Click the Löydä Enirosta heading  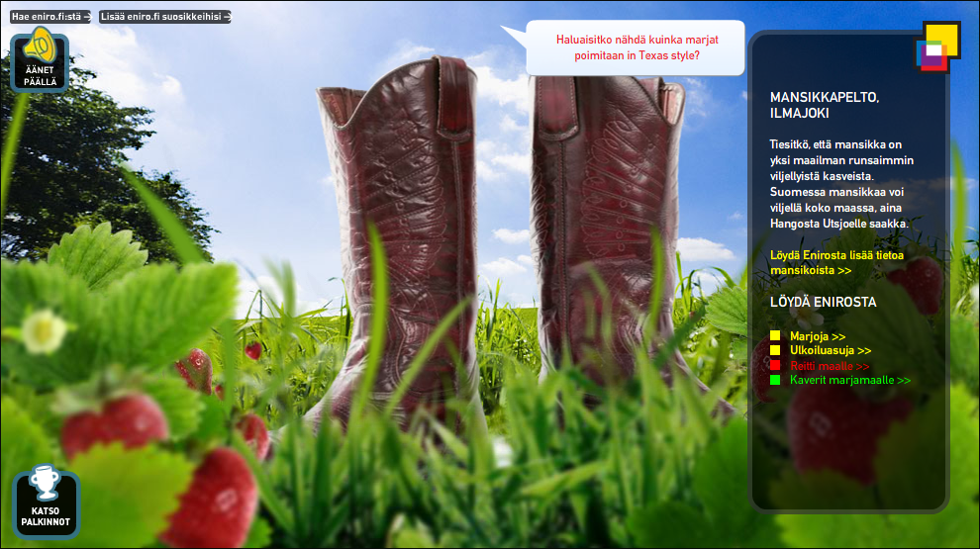pos(824,303)
